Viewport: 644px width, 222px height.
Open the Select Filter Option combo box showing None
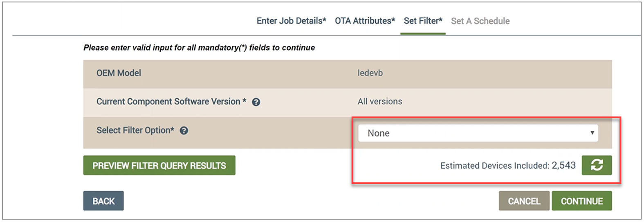(x=478, y=133)
